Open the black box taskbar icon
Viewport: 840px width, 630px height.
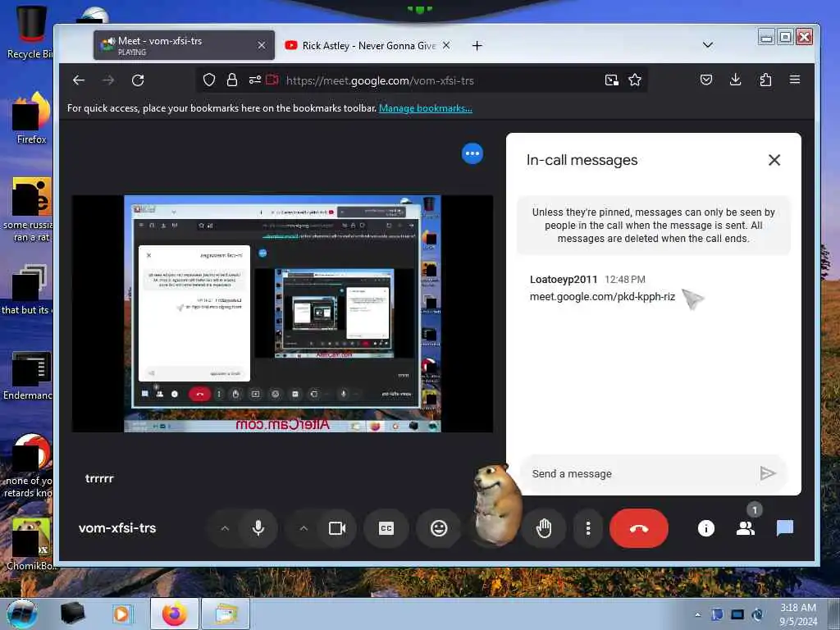72,614
